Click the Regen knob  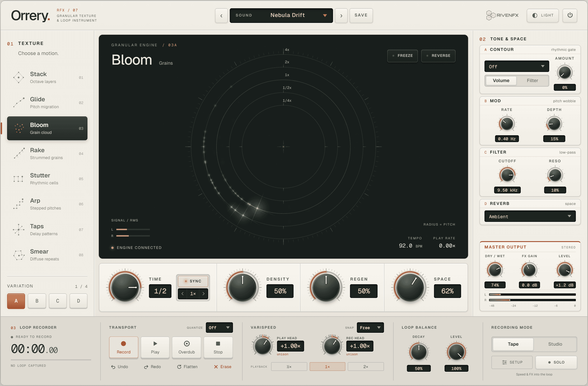pyautogui.click(x=326, y=287)
